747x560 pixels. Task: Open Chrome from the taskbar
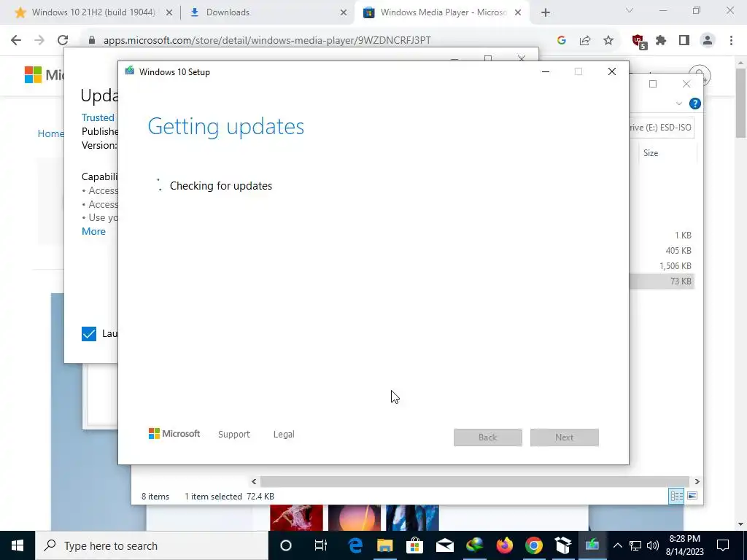point(533,545)
